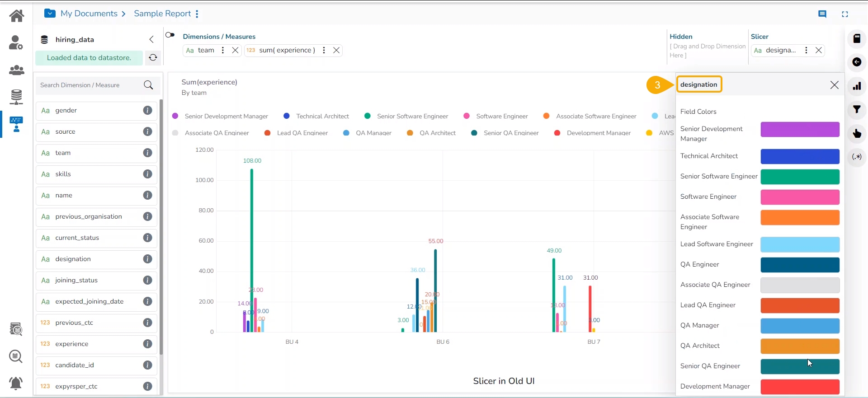Open options menu for team dimension

point(223,50)
